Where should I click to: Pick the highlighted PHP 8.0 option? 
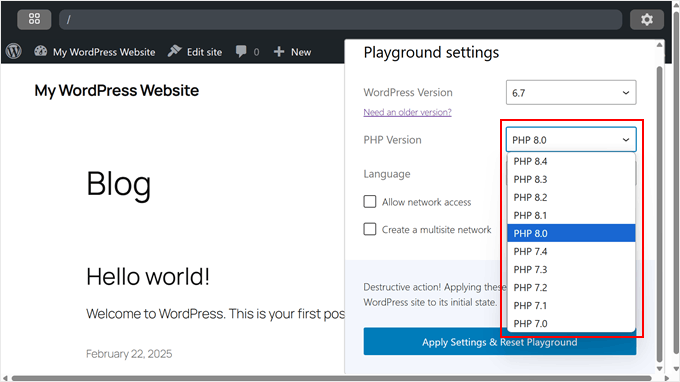click(x=571, y=233)
